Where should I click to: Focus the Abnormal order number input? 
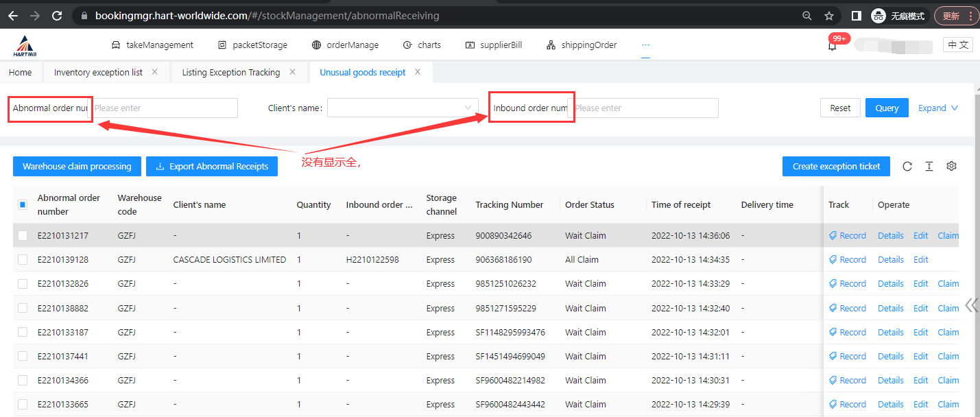165,108
